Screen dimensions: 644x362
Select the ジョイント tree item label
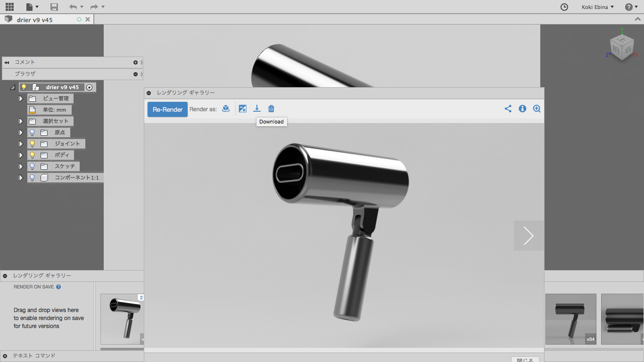coord(67,144)
